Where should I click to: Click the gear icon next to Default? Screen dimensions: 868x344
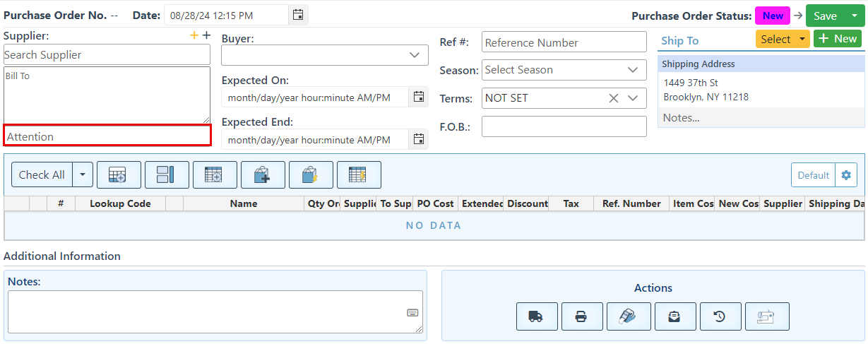pyautogui.click(x=846, y=175)
